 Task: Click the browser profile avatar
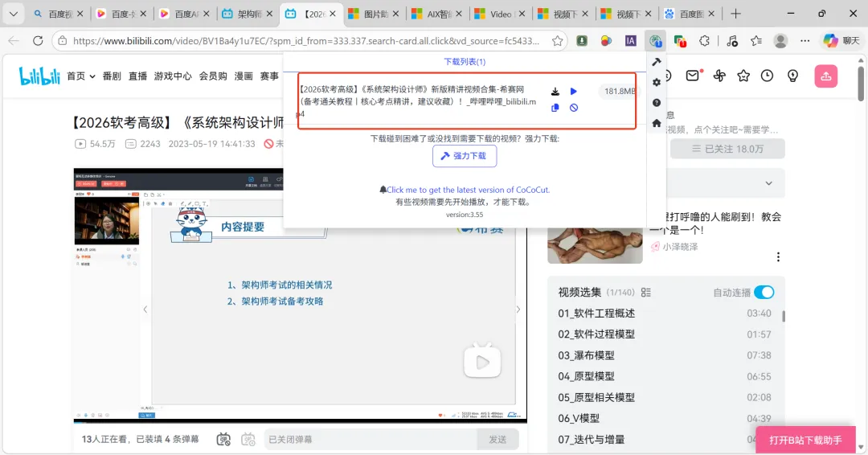(780, 40)
